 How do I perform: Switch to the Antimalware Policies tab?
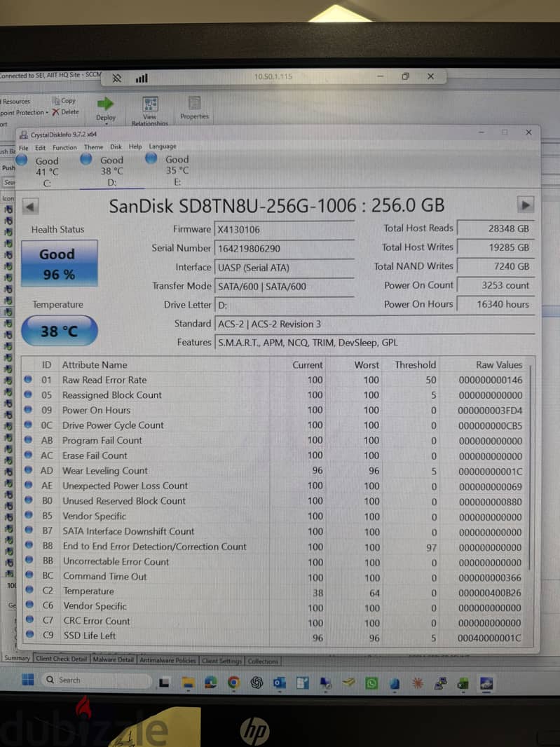click(x=168, y=660)
